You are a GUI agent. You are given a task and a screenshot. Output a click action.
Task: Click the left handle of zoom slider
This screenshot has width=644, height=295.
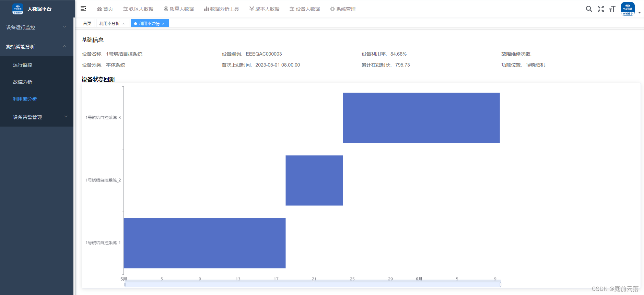click(x=125, y=284)
